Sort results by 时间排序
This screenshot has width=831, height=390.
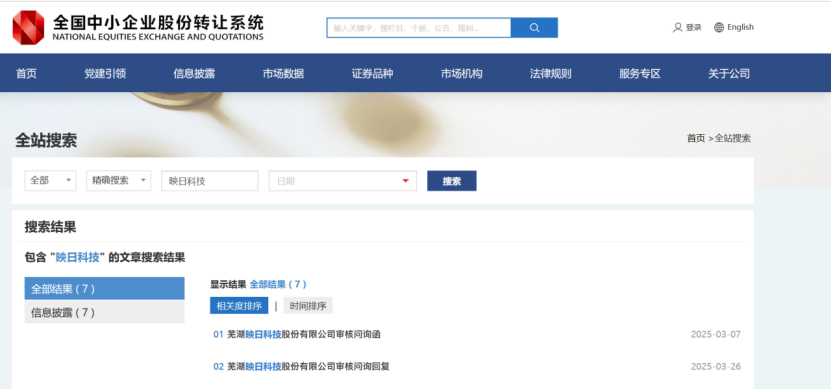click(308, 306)
